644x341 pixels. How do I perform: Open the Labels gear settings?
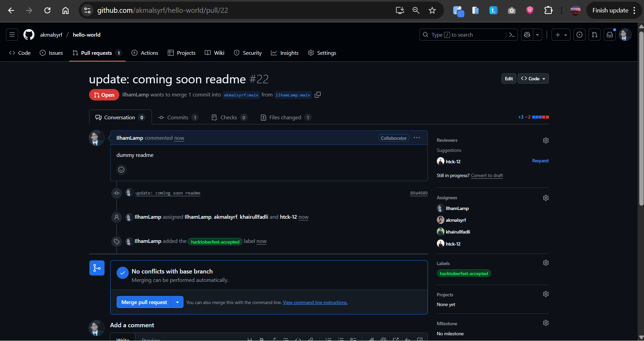tap(546, 263)
